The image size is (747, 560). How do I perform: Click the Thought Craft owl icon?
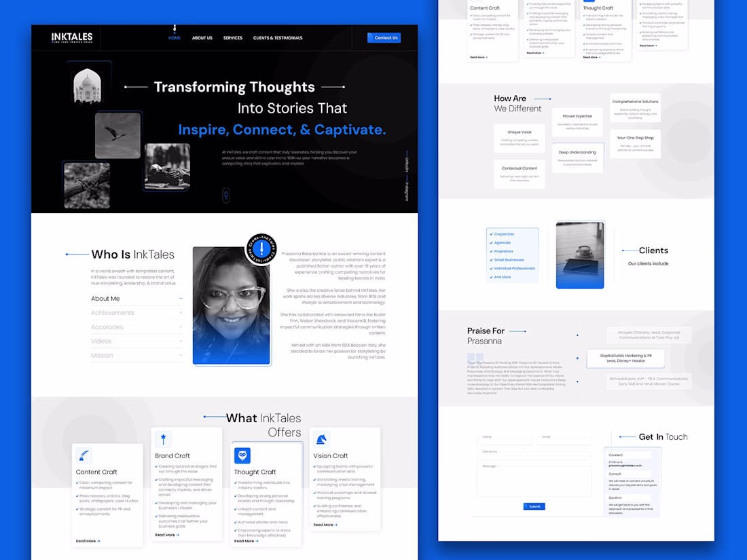pyautogui.click(x=242, y=455)
